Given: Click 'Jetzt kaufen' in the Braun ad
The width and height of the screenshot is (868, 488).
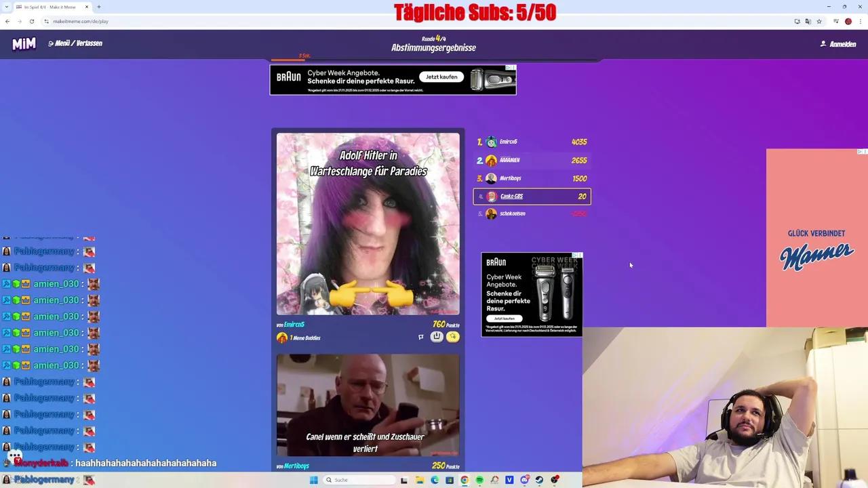Looking at the screenshot, I should tap(441, 77).
